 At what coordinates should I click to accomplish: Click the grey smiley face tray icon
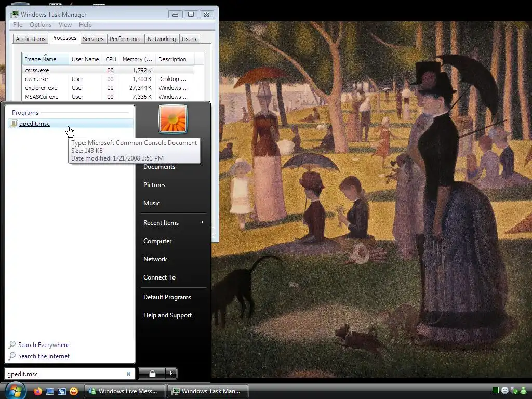tap(505, 391)
